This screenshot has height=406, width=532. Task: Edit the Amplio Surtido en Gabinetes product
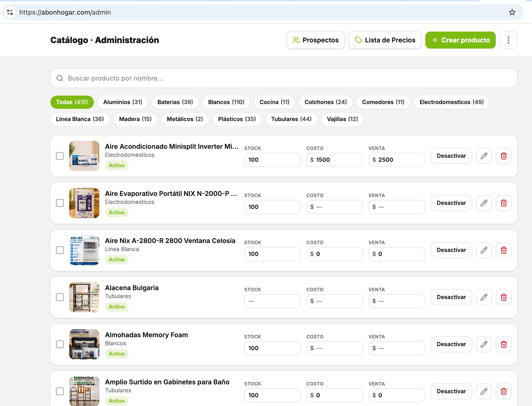[484, 391]
